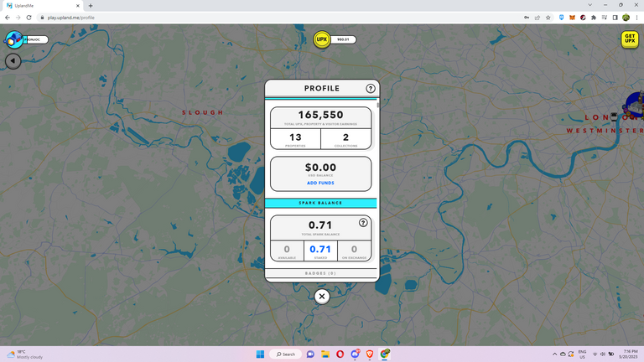Click the round back arrow button
This screenshot has width=644, height=362.
(13, 61)
